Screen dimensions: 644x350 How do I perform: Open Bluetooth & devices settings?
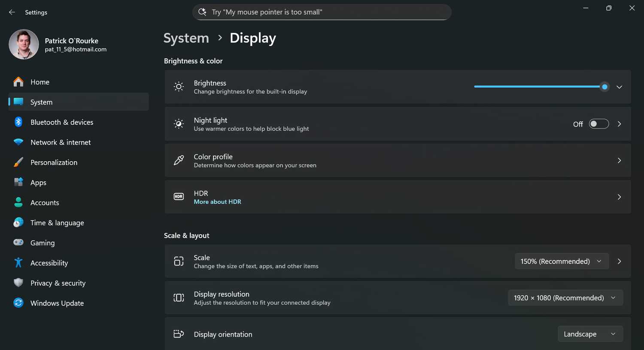coord(18,122)
